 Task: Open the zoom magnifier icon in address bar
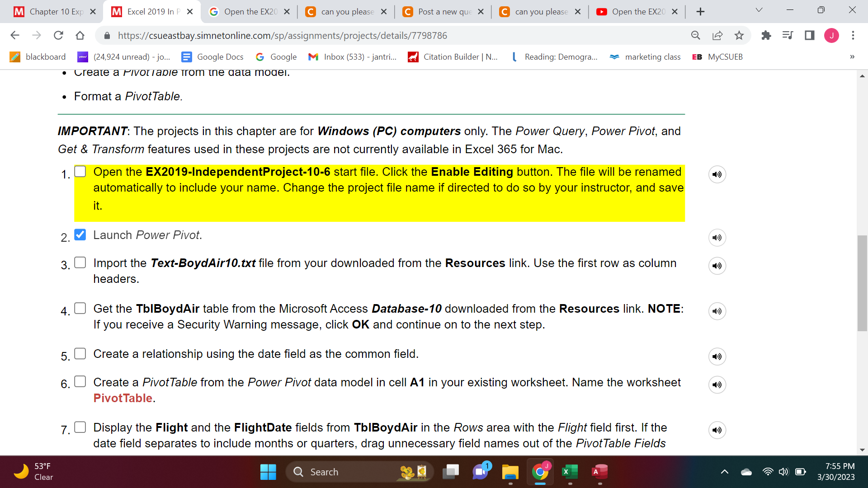[x=696, y=35]
